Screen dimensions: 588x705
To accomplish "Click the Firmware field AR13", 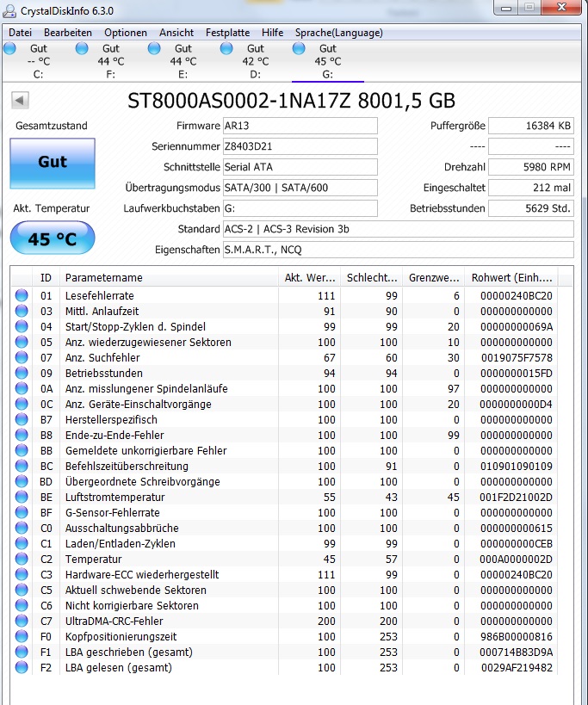I will pos(300,126).
